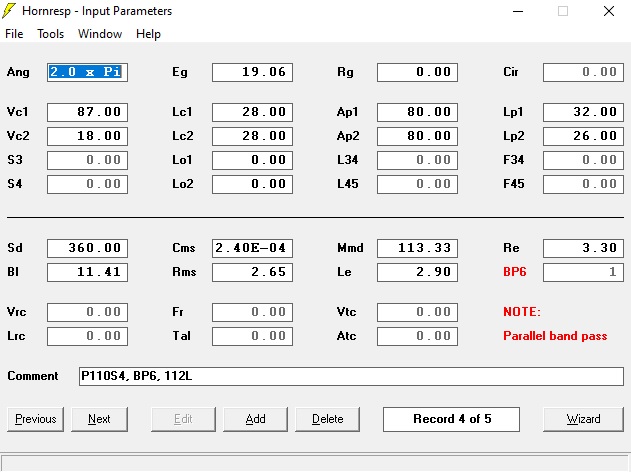Click the Comment field P110S4, BP6, 112L

point(351,376)
